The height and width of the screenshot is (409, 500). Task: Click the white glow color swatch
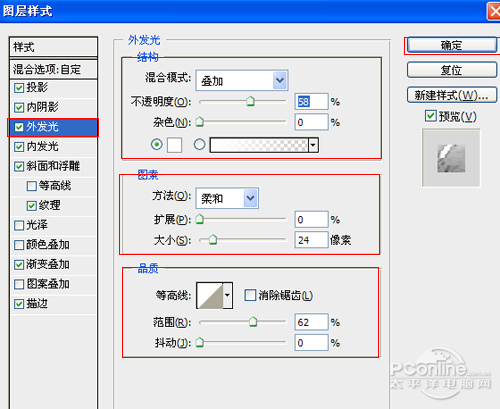tap(174, 145)
